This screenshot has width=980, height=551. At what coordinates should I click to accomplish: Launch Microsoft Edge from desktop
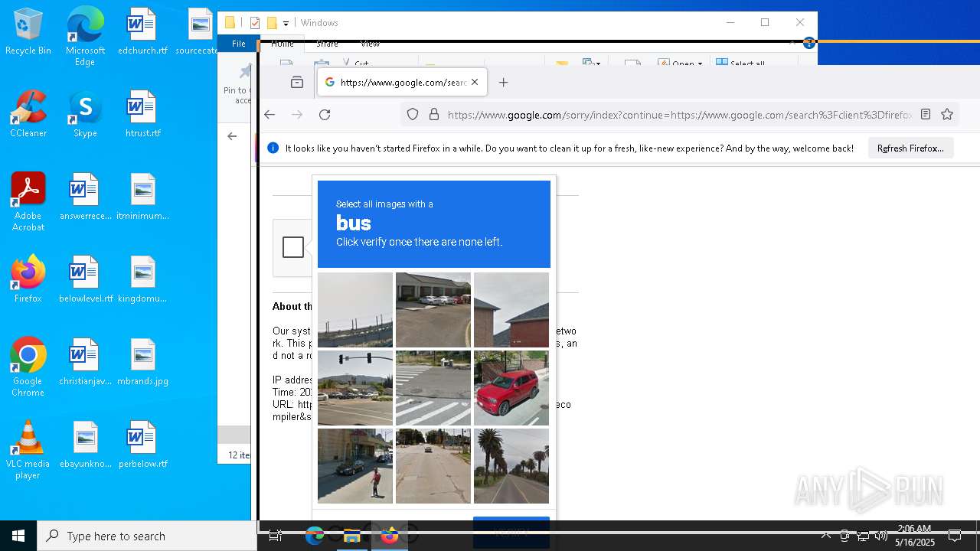85,37
